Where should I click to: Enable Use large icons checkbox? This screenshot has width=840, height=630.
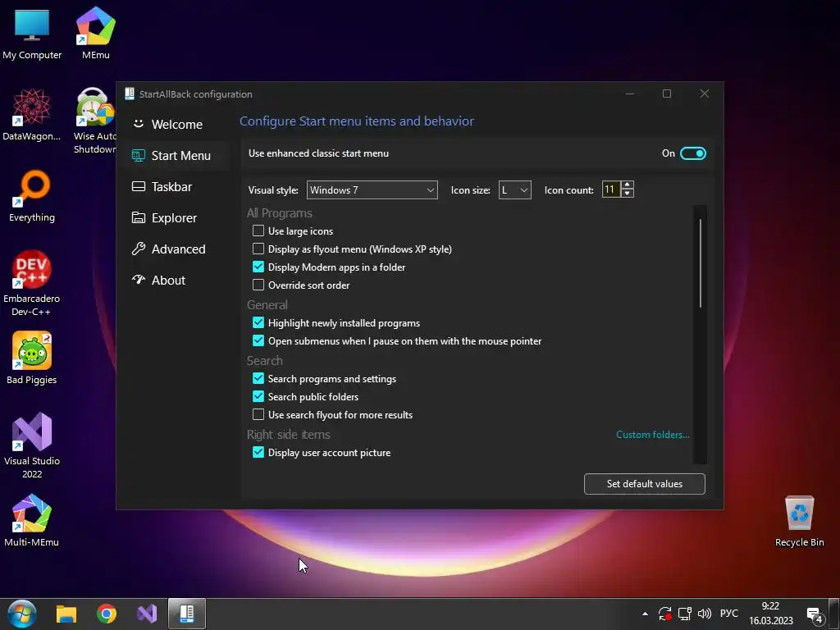click(258, 231)
